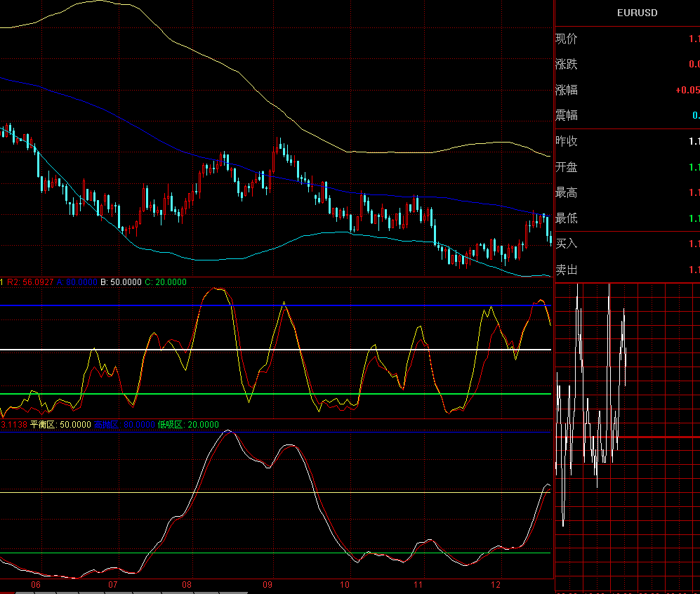This screenshot has height=594, width=700.
Task: Click the 卖出 sell row
Action: tap(566, 270)
